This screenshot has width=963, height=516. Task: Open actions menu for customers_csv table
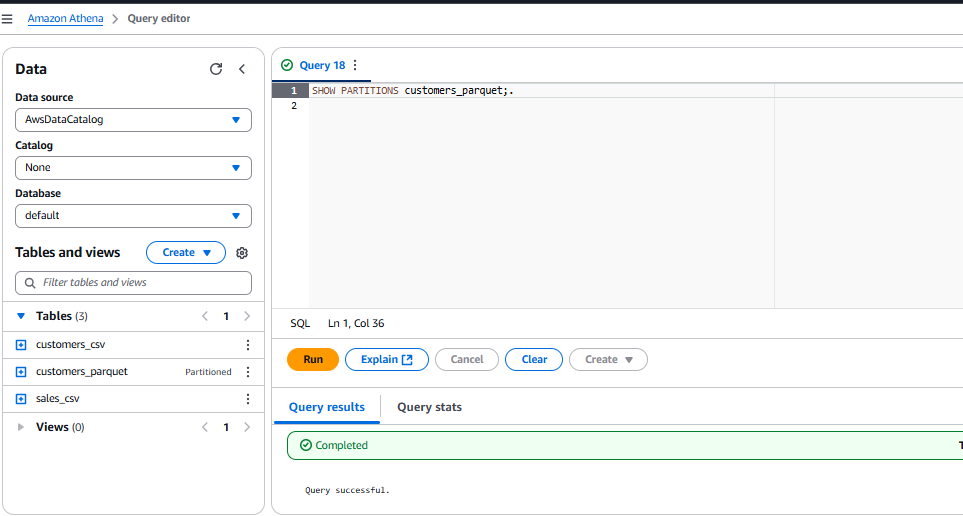point(248,345)
